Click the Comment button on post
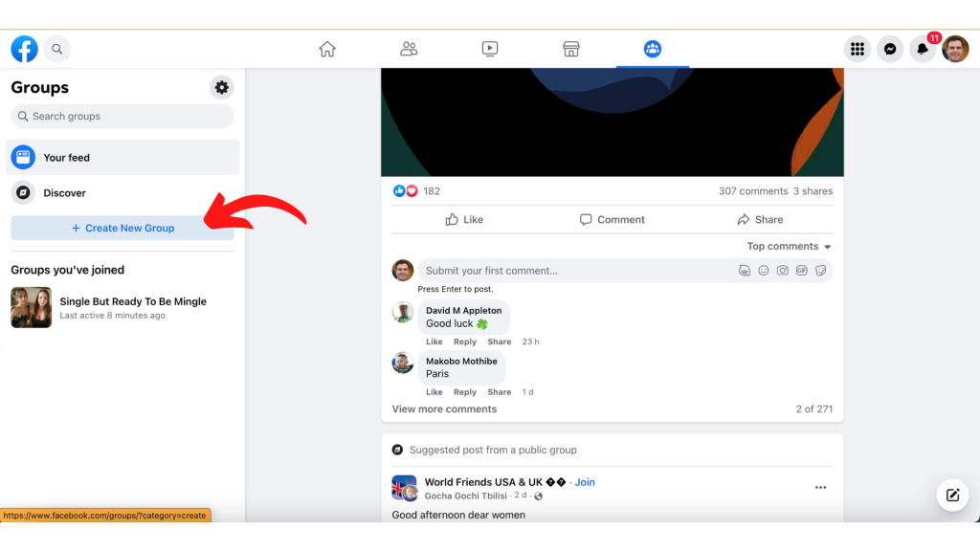Screen dimensions: 980x551 click(x=612, y=219)
